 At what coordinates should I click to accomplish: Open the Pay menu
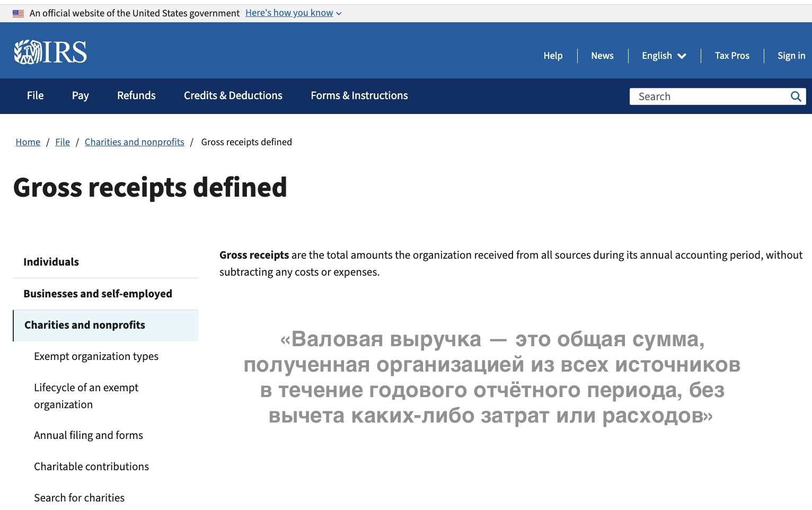coord(81,95)
